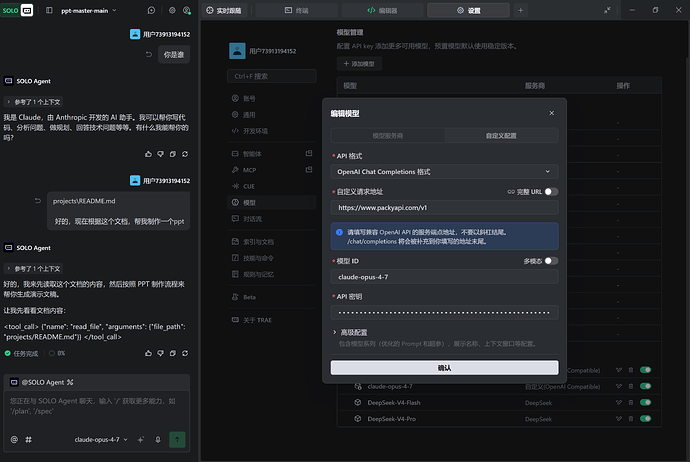This screenshot has height=462, width=690.
Task: Thumbs down the tool_call reply
Action: 161,353
